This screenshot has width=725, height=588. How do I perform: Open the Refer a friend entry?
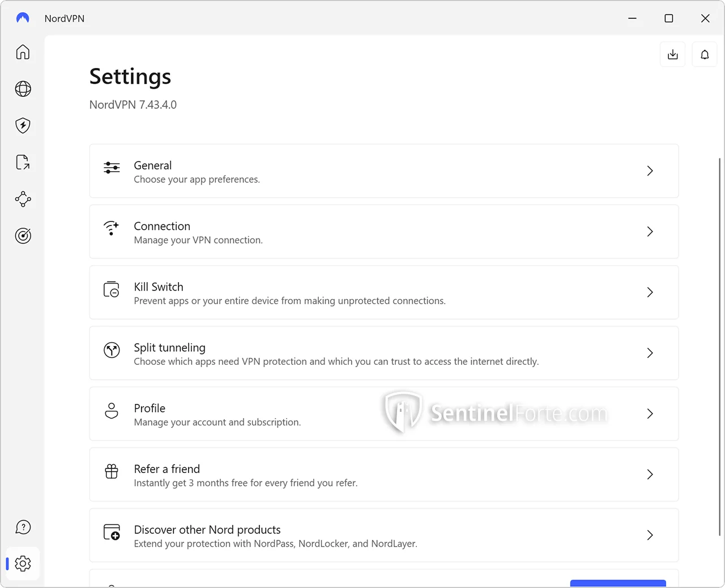[384, 475]
